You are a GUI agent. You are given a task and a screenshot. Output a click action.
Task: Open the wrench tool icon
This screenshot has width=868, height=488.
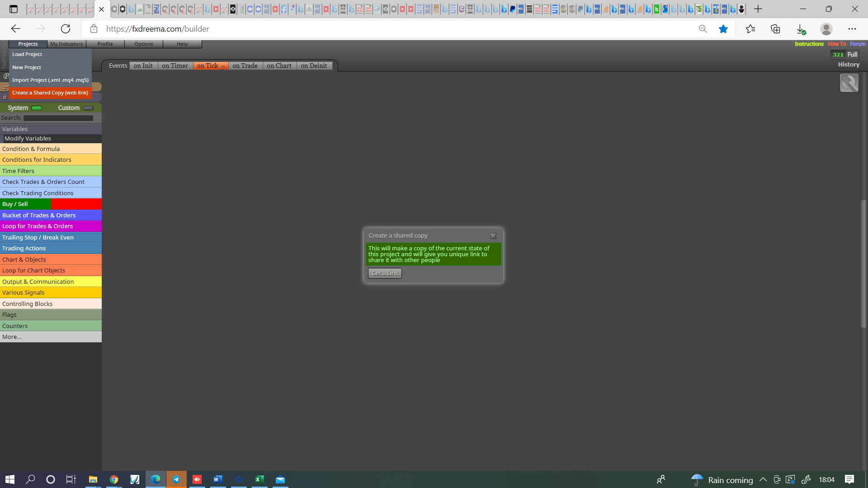click(849, 83)
